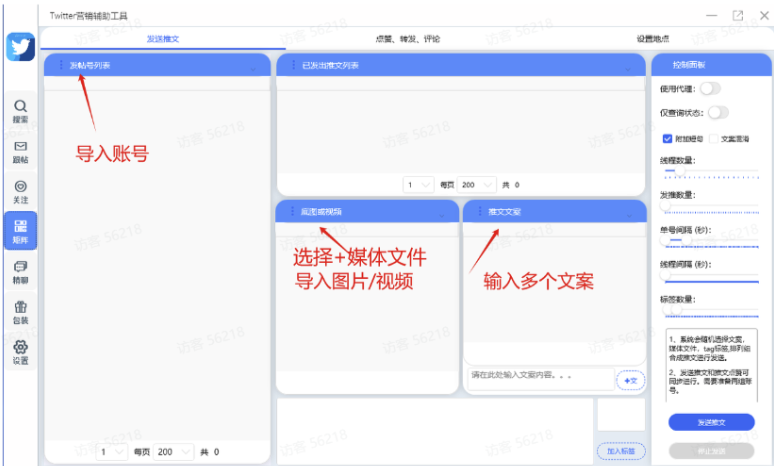This screenshot has height=466, width=774.
Task: Open page number dropdown under 发帖号列表
Action: point(112,452)
